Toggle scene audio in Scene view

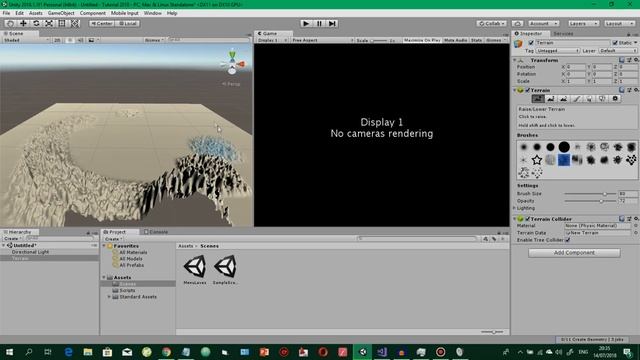click(x=80, y=40)
